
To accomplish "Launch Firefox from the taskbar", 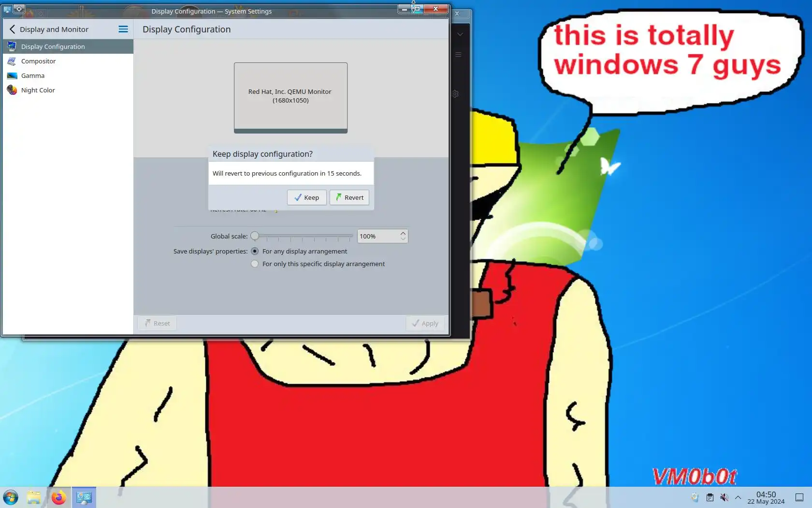I will point(58,497).
